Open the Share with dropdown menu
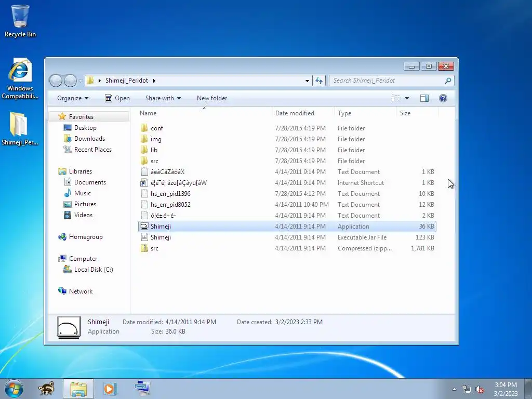This screenshot has width=532, height=399. 163,98
